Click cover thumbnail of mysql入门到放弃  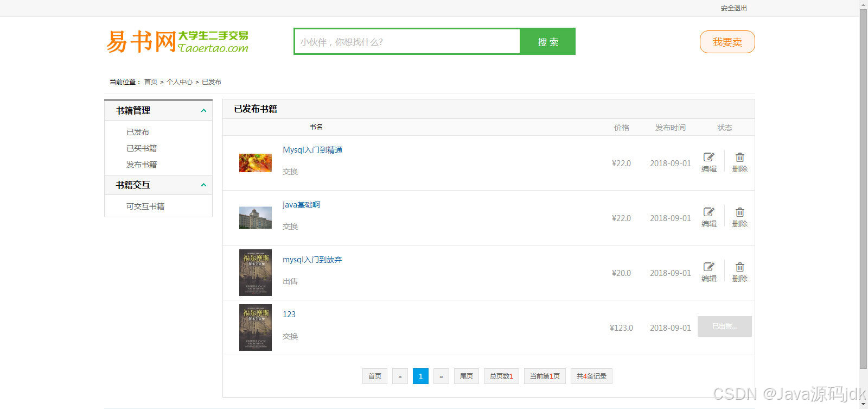256,273
